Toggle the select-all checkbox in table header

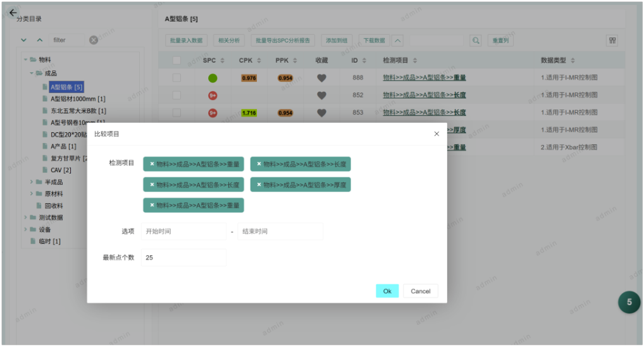(176, 60)
